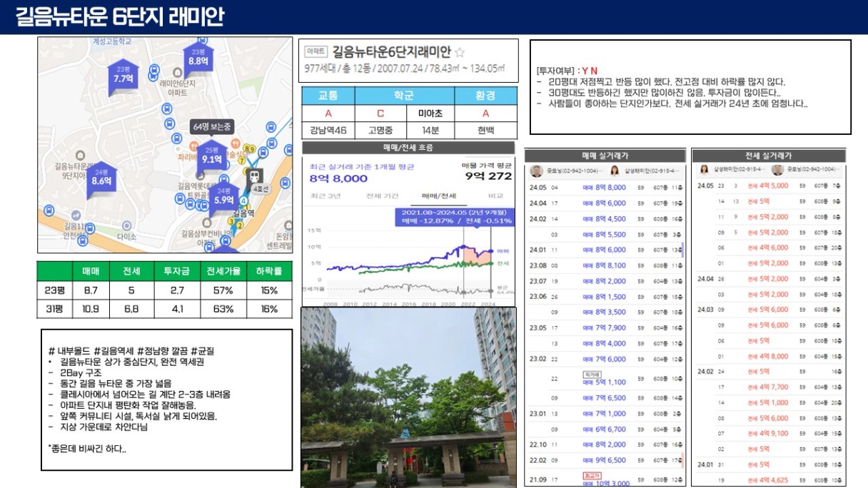
Task: Click the 매매 실거래가 panel header
Action: coord(605,156)
